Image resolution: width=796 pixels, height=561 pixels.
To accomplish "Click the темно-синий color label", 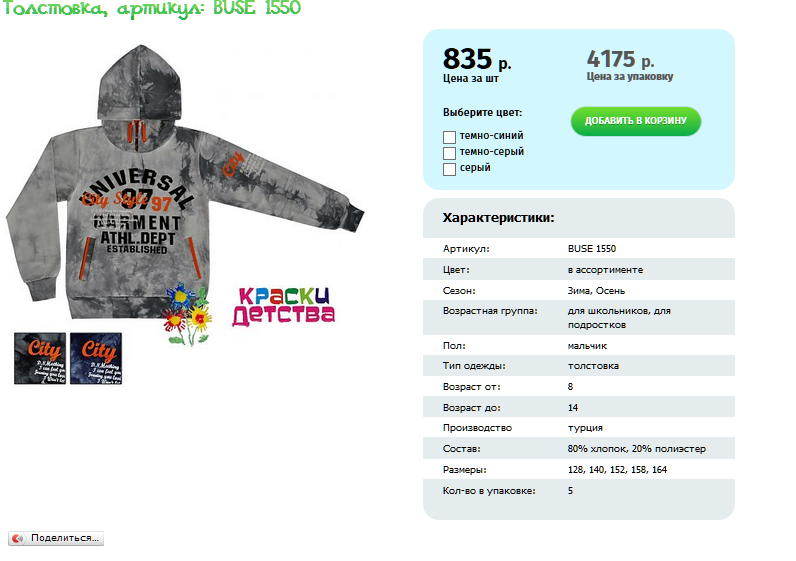I will click(x=491, y=136).
